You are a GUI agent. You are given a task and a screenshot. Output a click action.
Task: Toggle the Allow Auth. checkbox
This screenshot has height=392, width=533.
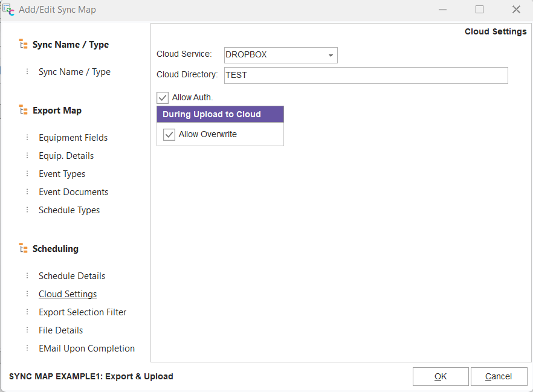[163, 97]
